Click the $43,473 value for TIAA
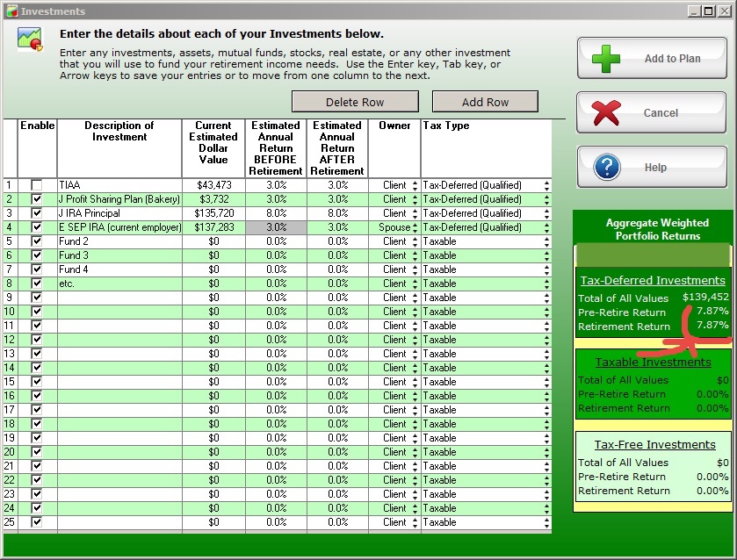737x560 pixels. [x=213, y=185]
